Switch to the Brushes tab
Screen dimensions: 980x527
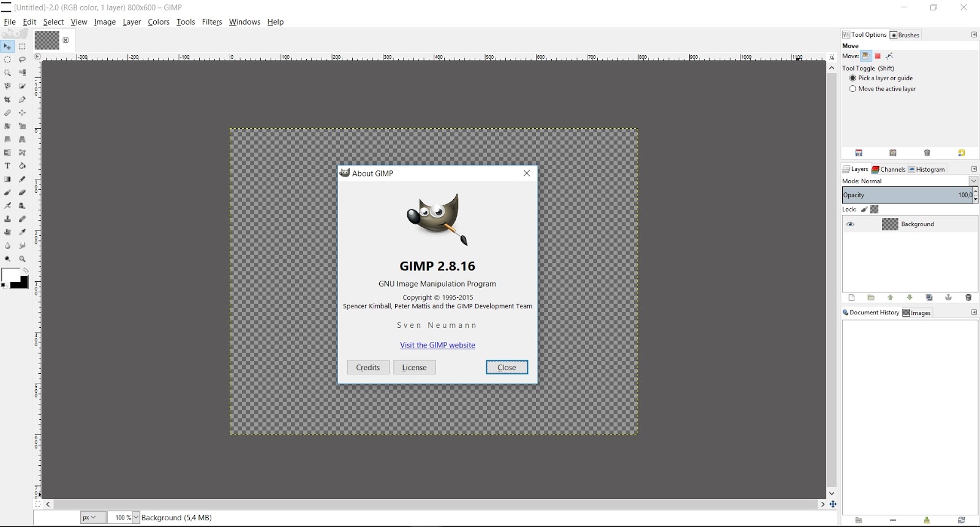pos(905,35)
